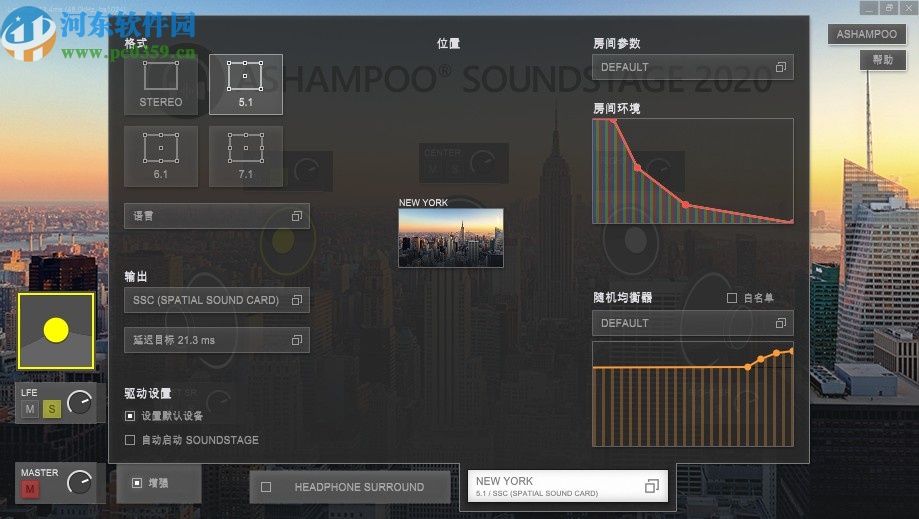Click the 输出 output heading
919x519 pixels.
point(135,276)
